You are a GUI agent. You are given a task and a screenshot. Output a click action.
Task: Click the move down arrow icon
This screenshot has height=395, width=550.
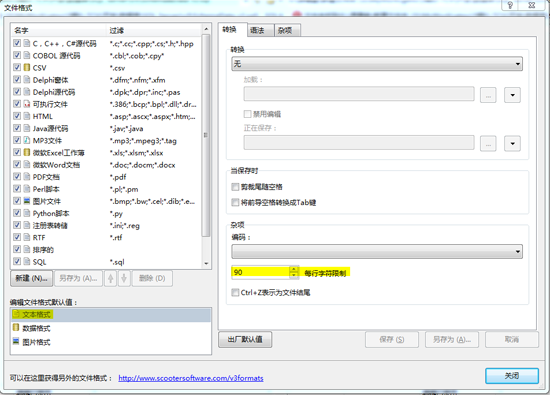point(124,279)
